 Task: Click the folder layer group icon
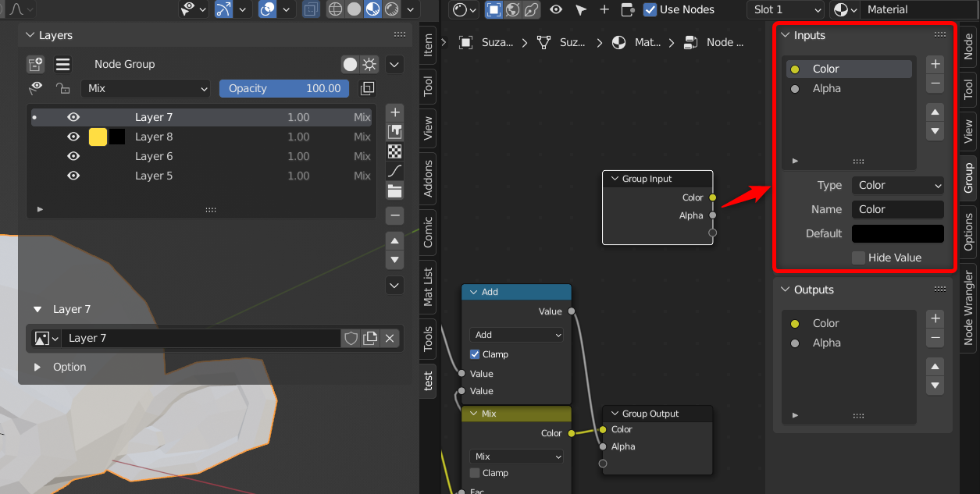click(x=395, y=190)
